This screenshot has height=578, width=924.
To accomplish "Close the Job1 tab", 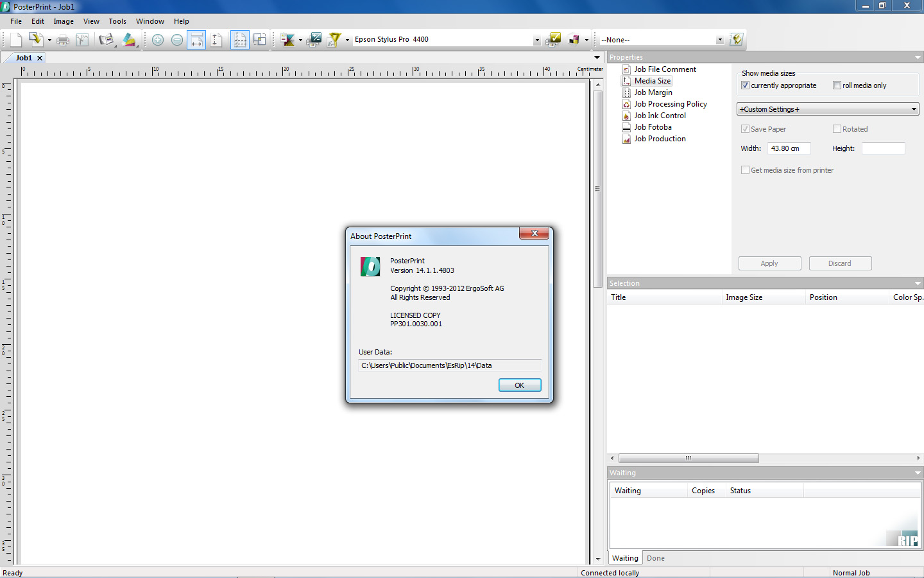I will pyautogui.click(x=40, y=58).
